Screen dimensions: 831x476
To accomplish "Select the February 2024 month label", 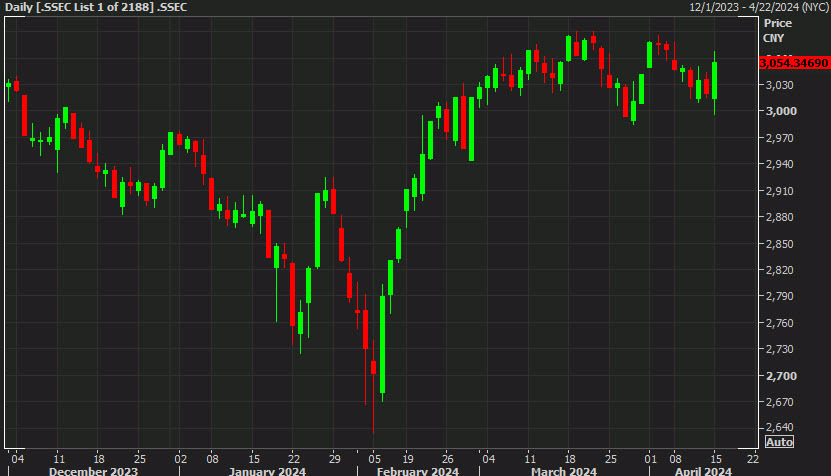I will tap(417, 470).
